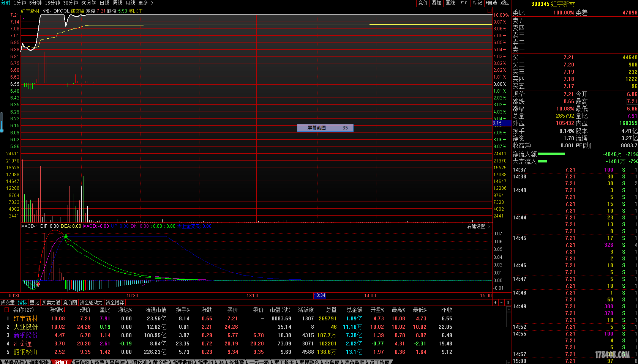
Task: Open 右键设置 indicator settings
Action: [476, 226]
